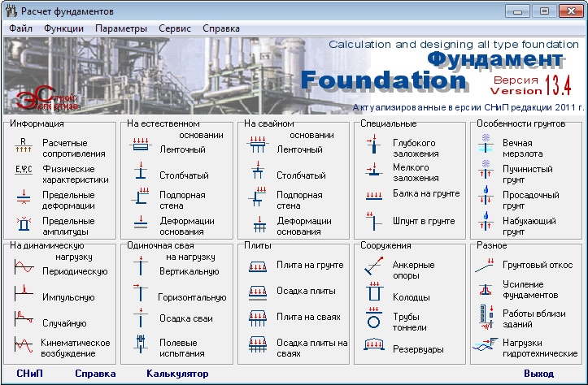Open the Файл menu

[20, 29]
